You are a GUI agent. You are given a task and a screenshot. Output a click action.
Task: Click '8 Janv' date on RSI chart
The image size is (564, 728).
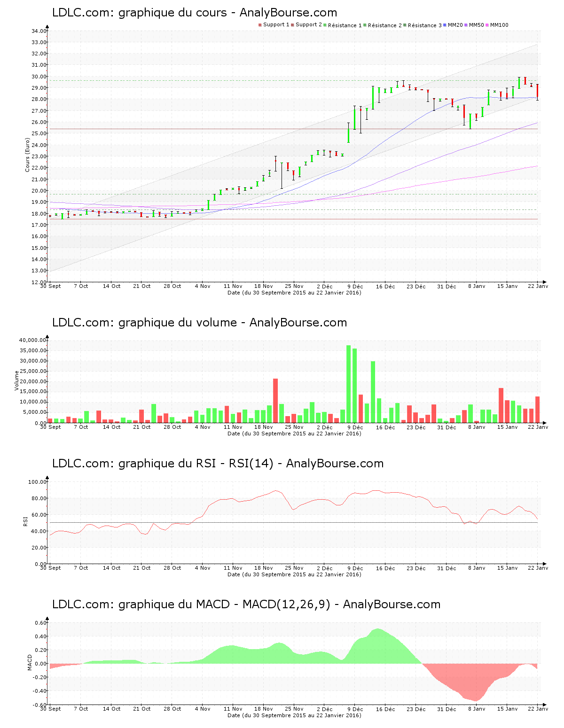pos(477,568)
